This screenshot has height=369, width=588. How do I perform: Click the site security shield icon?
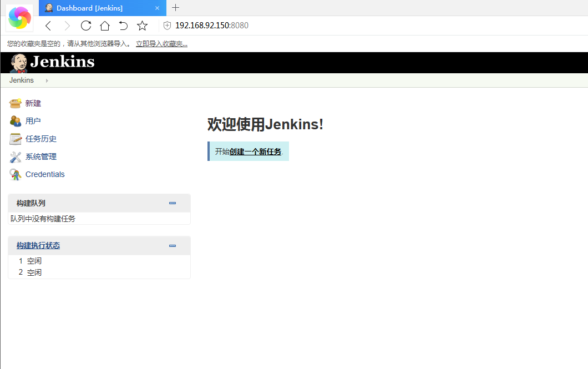click(168, 26)
